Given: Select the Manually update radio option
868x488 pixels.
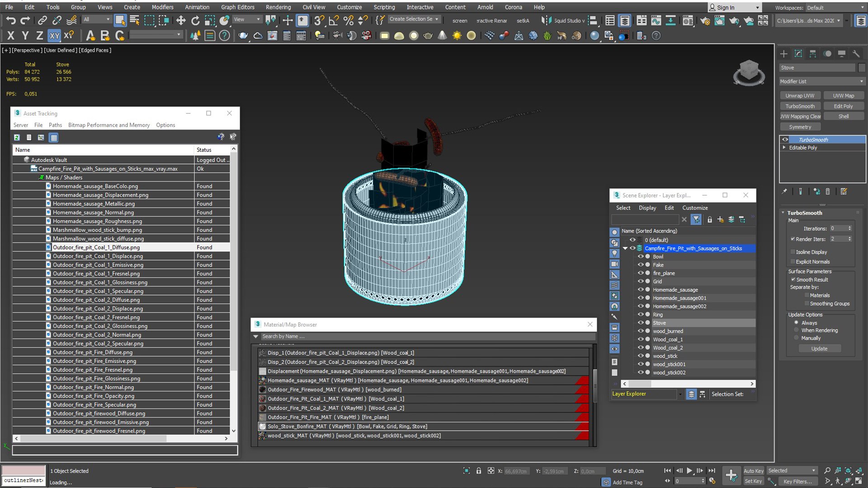Looking at the screenshot, I should (x=797, y=338).
